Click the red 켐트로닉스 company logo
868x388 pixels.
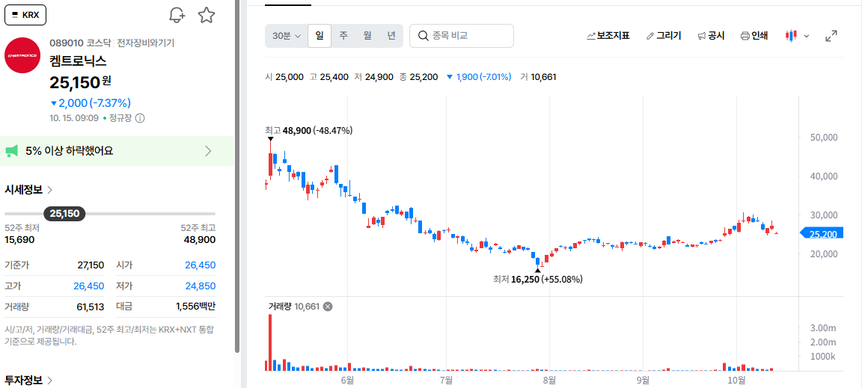[x=22, y=55]
